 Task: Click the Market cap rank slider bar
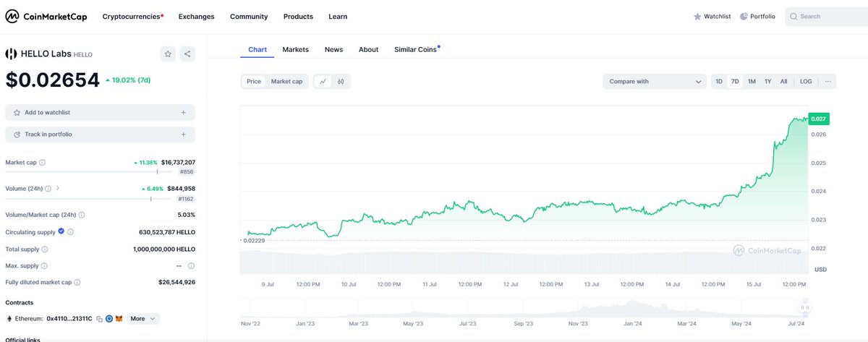(x=89, y=172)
